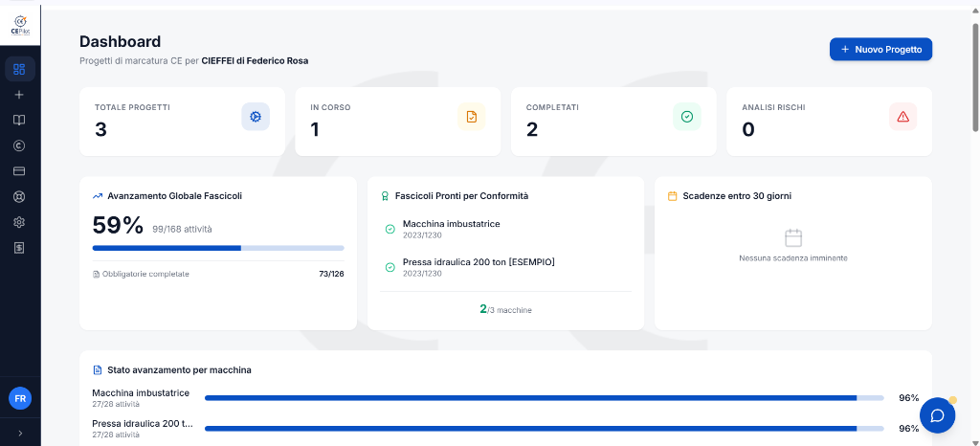Click the document icon beside Stato avanzamento per macchina
This screenshot has width=980, height=446.
pyautogui.click(x=98, y=369)
